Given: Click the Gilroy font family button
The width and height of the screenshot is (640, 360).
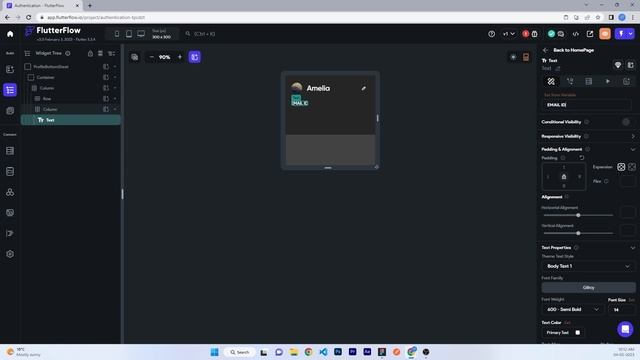Looking at the screenshot, I should [588, 288].
